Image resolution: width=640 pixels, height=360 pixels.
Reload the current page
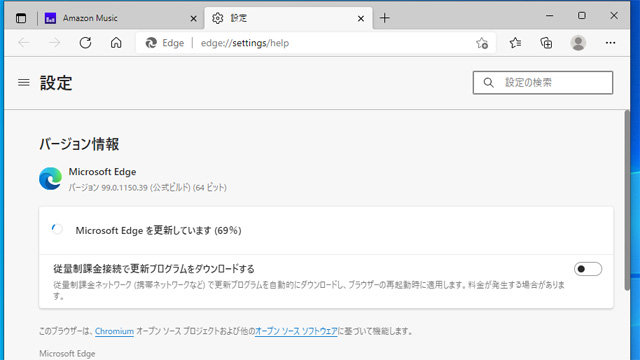point(85,42)
